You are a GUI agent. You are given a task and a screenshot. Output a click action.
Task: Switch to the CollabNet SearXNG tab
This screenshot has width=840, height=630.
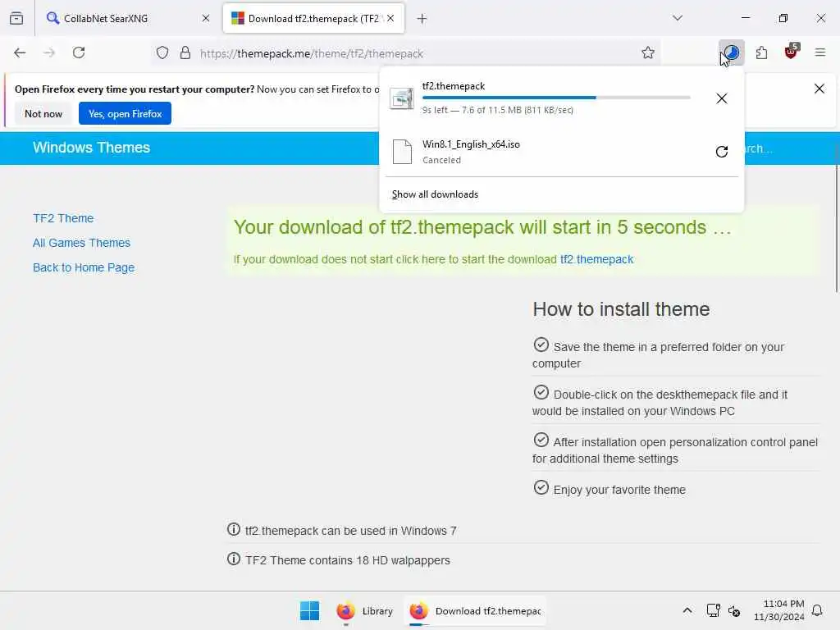(129, 18)
